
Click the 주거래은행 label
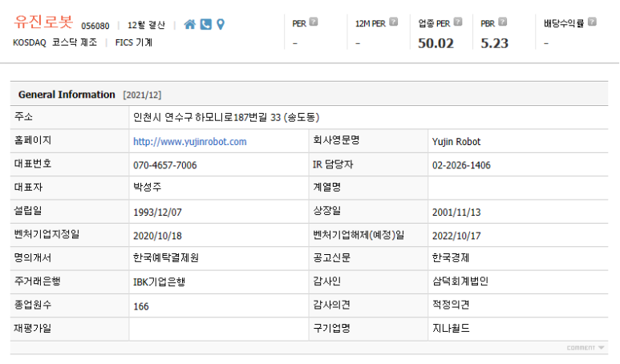pos(37,281)
